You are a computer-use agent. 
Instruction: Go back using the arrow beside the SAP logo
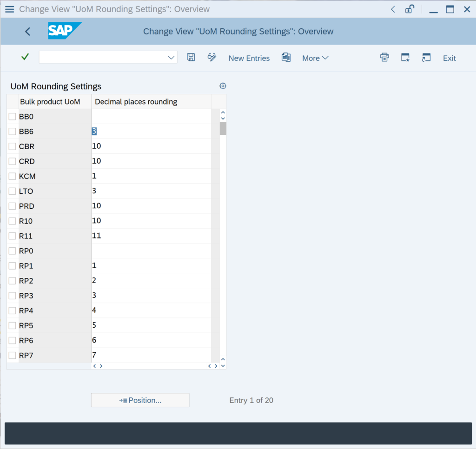click(27, 31)
